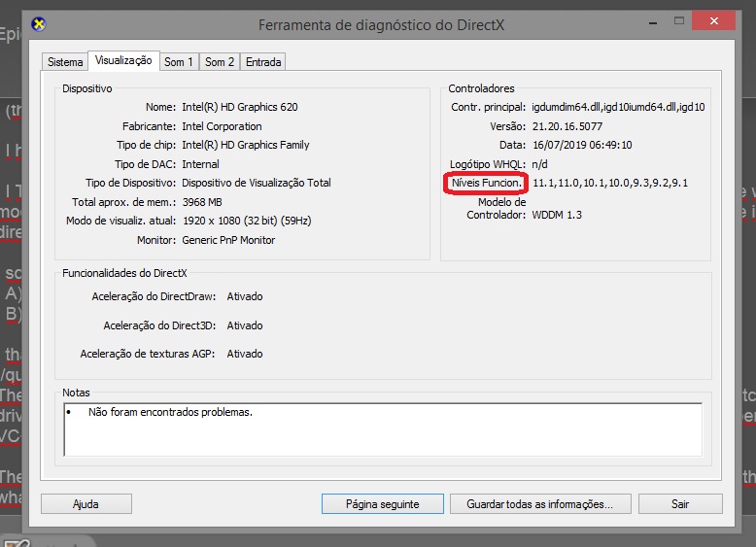Click the WDDM 1.3 driver model

557,215
